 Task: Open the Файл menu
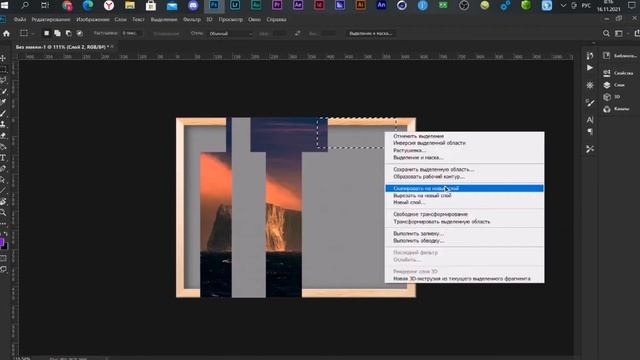(x=20, y=19)
